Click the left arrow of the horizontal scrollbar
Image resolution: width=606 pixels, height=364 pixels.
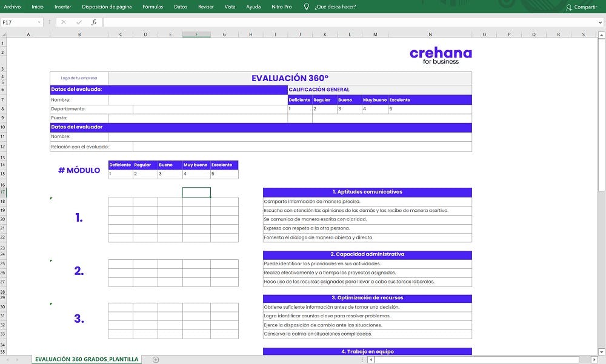(370, 359)
